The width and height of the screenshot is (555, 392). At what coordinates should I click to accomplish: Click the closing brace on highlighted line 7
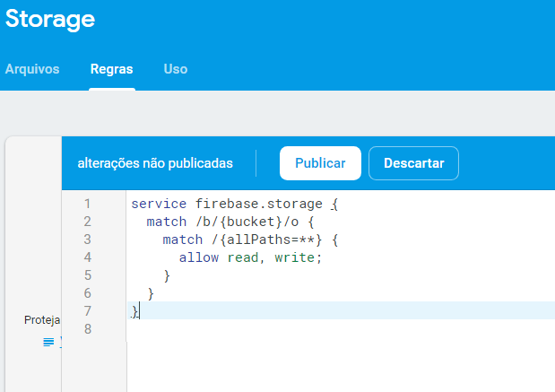[x=134, y=311]
